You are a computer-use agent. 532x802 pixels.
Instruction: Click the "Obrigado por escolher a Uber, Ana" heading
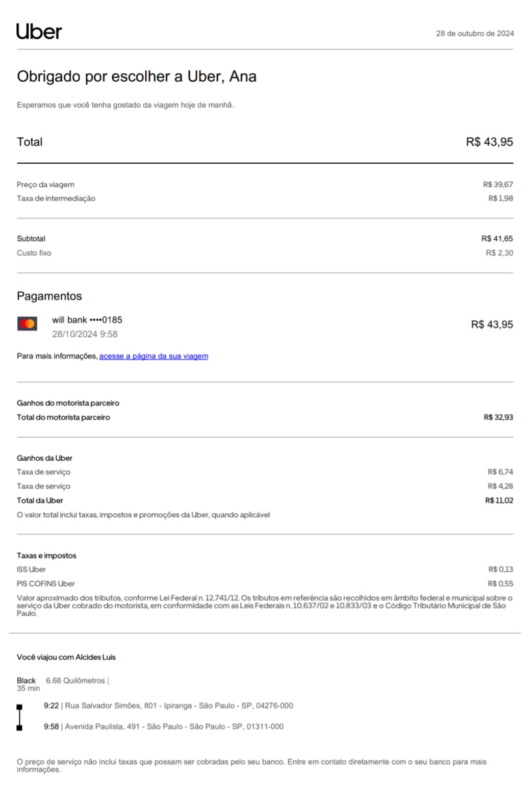(x=137, y=77)
